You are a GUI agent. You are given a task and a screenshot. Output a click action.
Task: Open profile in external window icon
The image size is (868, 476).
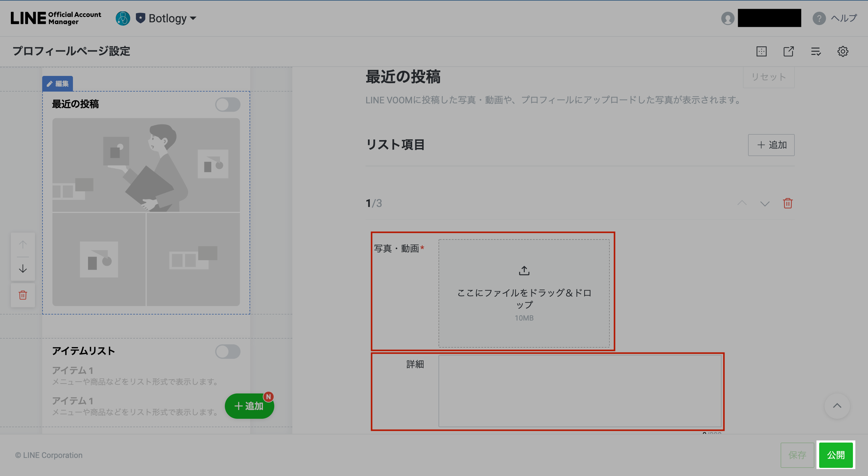click(788, 52)
